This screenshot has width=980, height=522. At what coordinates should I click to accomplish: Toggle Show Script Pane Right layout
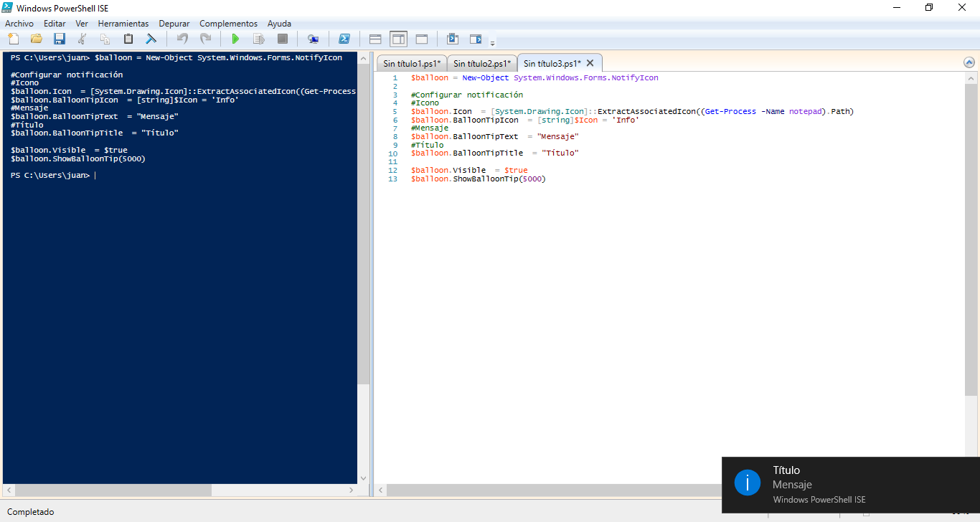pyautogui.click(x=398, y=39)
